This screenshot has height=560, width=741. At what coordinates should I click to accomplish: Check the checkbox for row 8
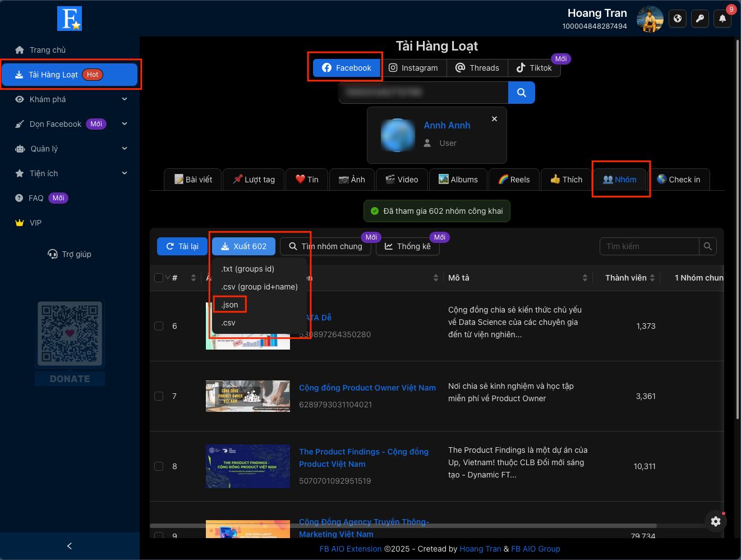(x=159, y=466)
